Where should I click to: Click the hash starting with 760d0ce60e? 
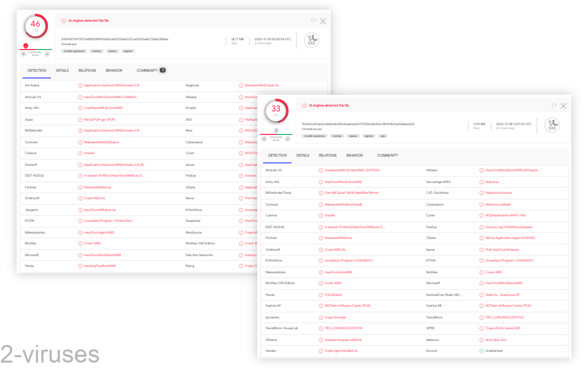[358, 124]
